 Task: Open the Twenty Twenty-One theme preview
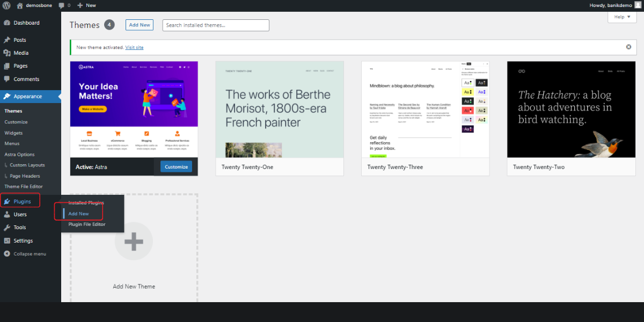coord(280,109)
